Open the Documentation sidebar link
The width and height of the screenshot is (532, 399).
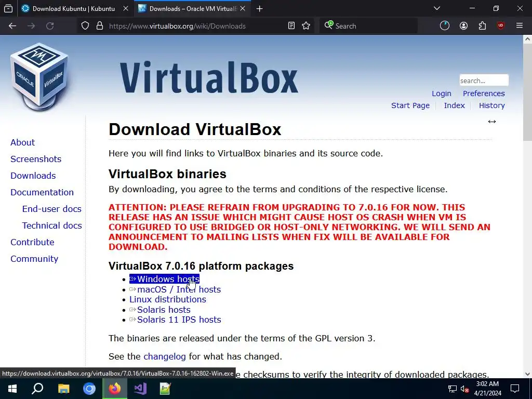click(x=42, y=192)
